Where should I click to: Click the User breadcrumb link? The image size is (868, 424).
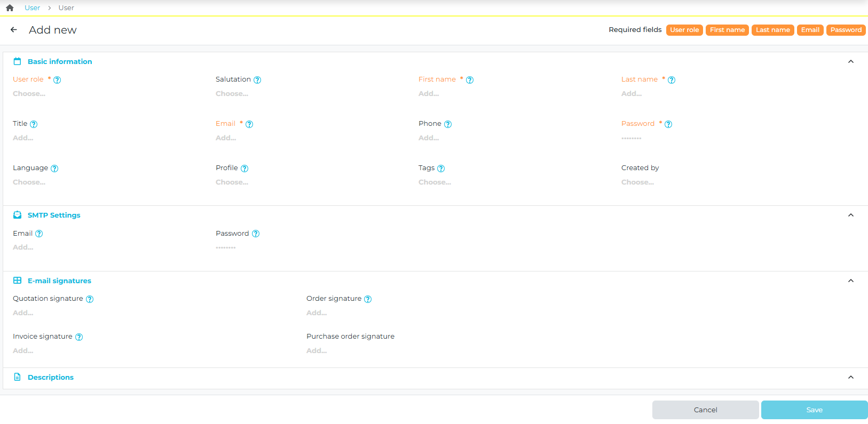[32, 8]
